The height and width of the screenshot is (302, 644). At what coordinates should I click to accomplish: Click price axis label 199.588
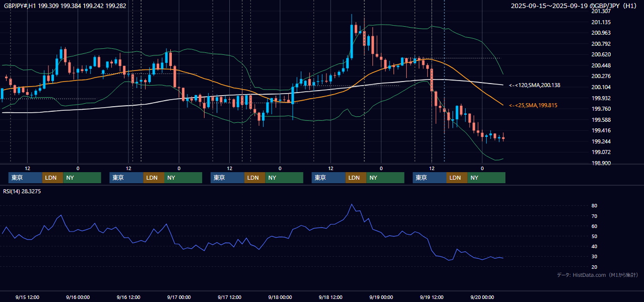point(601,120)
